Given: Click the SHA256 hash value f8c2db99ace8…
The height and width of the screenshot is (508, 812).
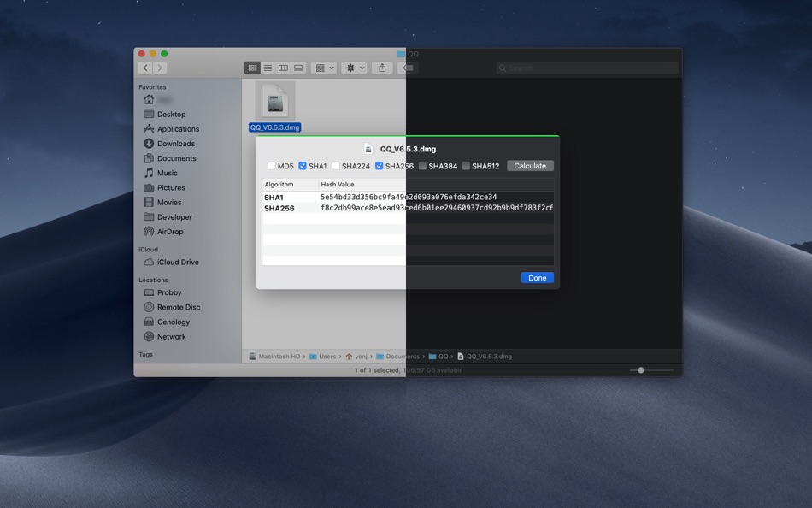Looking at the screenshot, I should coord(437,208).
